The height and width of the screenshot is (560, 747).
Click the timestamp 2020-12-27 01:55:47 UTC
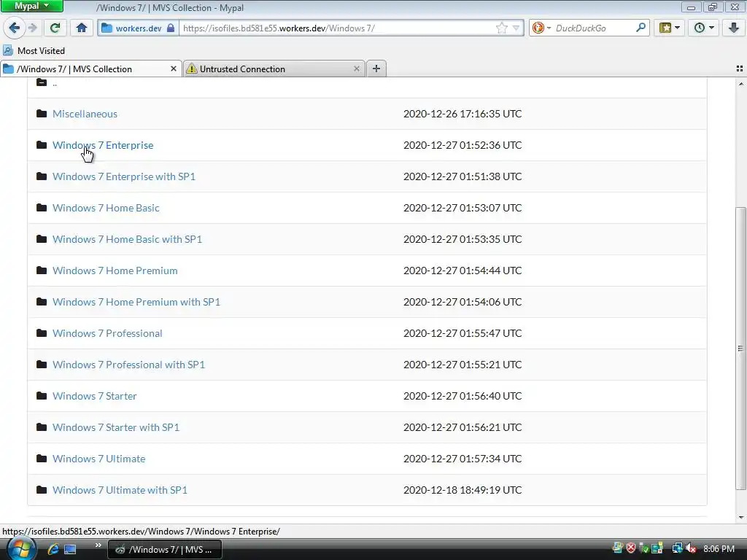pyautogui.click(x=462, y=333)
